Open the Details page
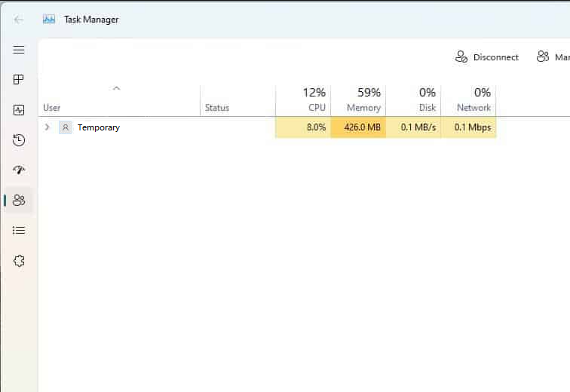 (19, 231)
